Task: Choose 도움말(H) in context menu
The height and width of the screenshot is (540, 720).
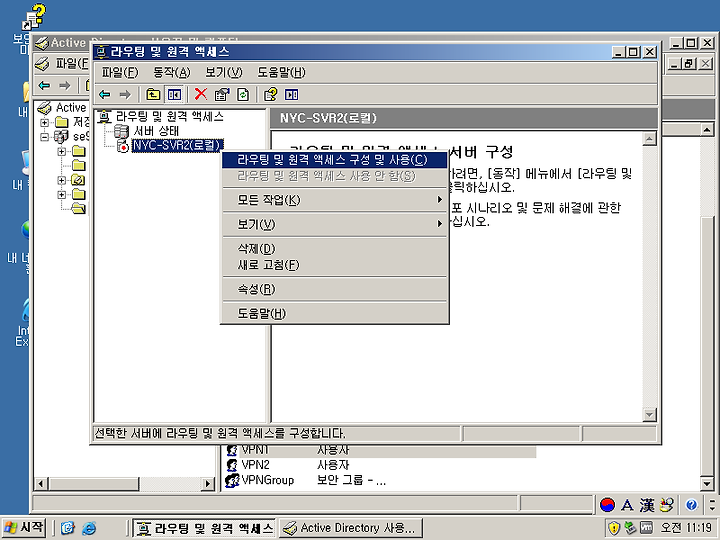Action: click(x=334, y=314)
